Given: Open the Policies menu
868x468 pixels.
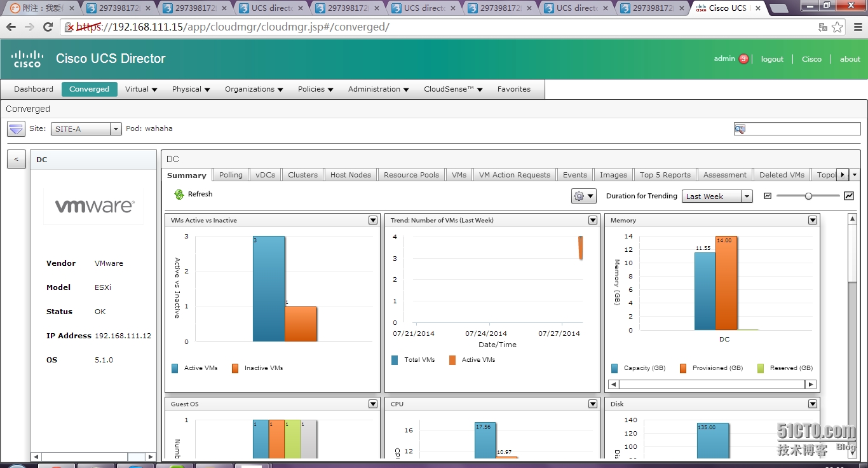Looking at the screenshot, I should (316, 89).
